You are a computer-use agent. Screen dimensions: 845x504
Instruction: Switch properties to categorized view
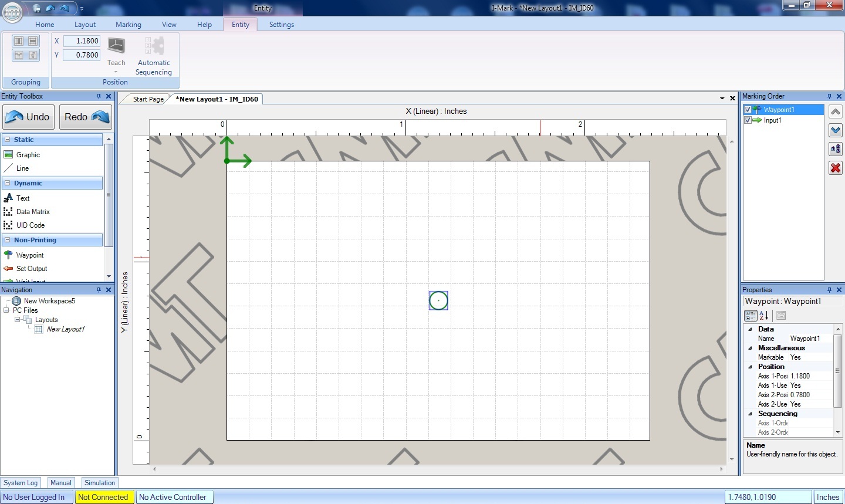[x=751, y=316]
